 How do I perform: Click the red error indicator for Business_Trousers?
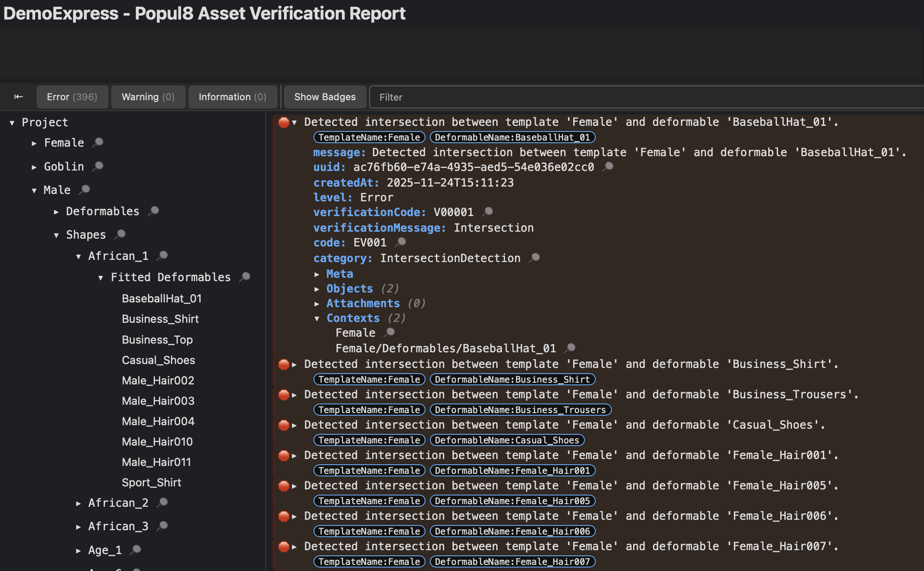click(x=284, y=395)
